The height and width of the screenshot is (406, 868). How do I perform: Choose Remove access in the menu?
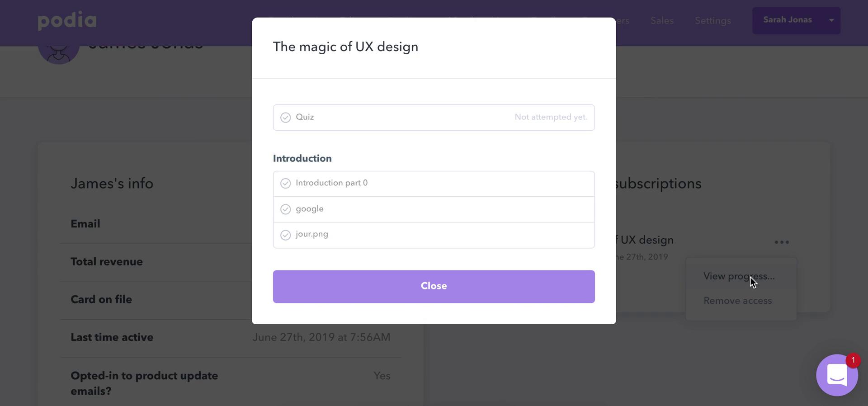(737, 301)
